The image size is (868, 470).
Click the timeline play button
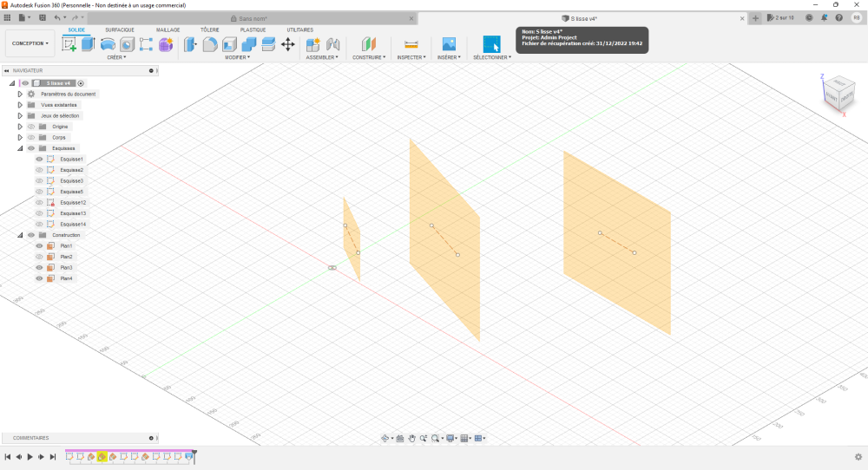30,456
